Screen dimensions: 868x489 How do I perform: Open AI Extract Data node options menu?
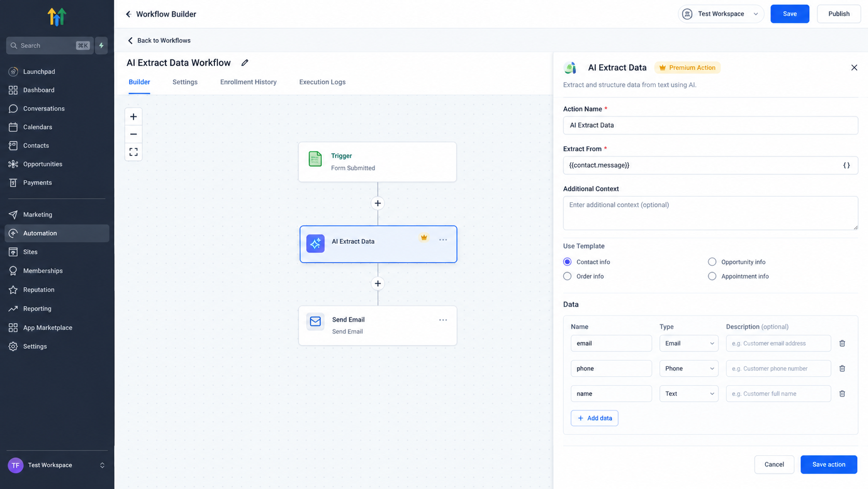tap(443, 240)
